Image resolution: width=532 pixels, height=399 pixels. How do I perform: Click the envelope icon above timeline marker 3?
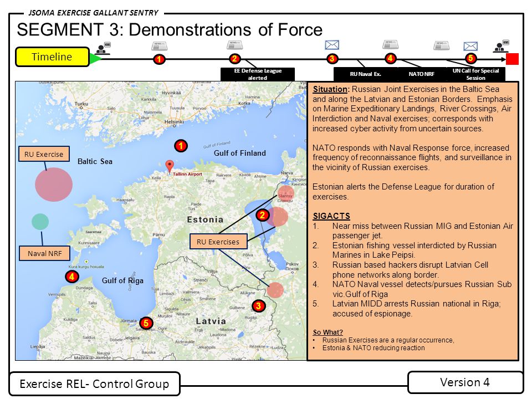click(x=332, y=45)
